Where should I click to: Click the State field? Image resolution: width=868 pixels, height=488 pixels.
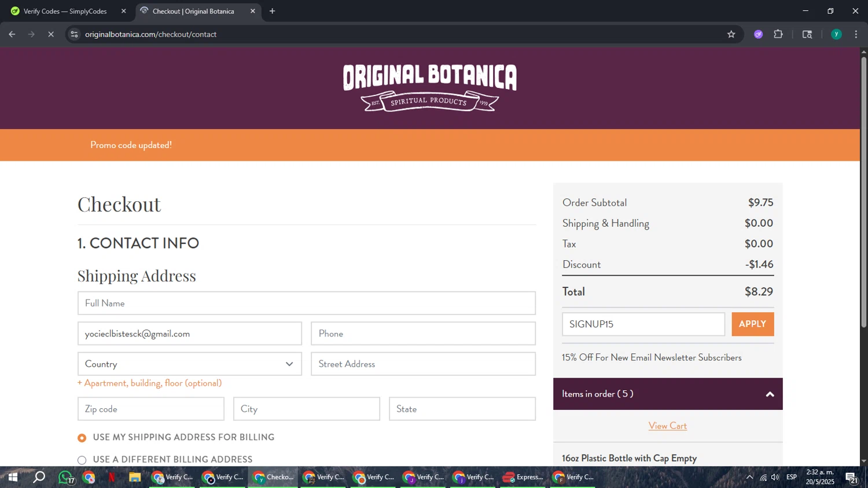pos(462,409)
